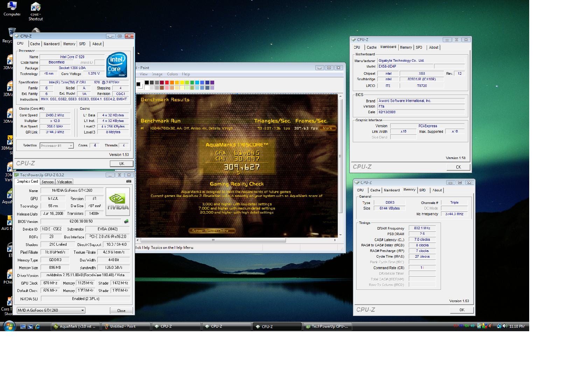
Task: Click Show Desktop quick launch icon
Action: coord(23,327)
